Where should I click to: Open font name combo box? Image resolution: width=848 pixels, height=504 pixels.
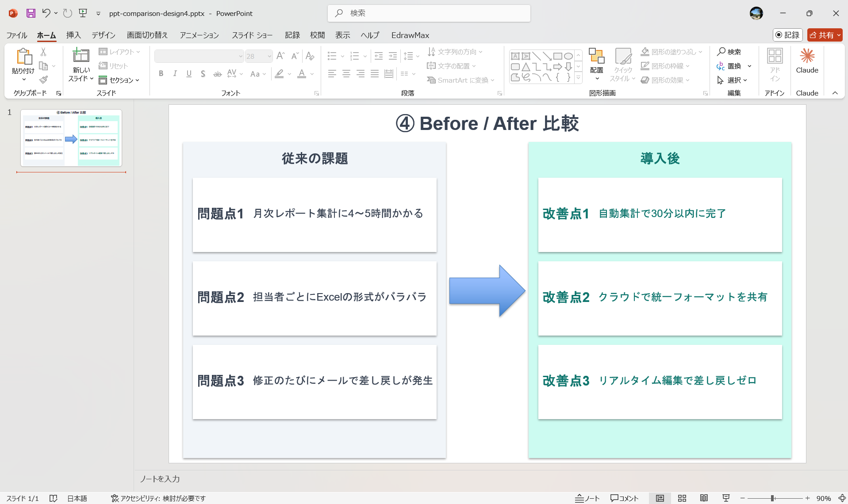(199, 56)
